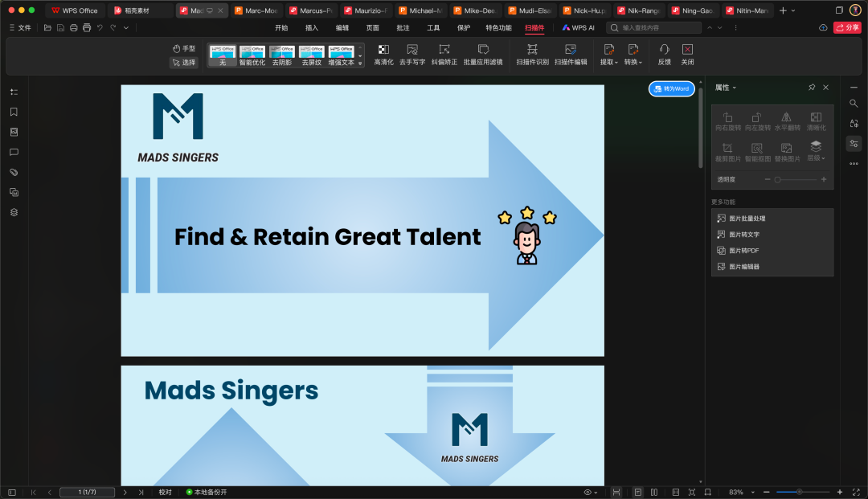Choose the 去手写字 handwriting removal tool
The height and width of the screenshot is (499, 868).
point(412,55)
